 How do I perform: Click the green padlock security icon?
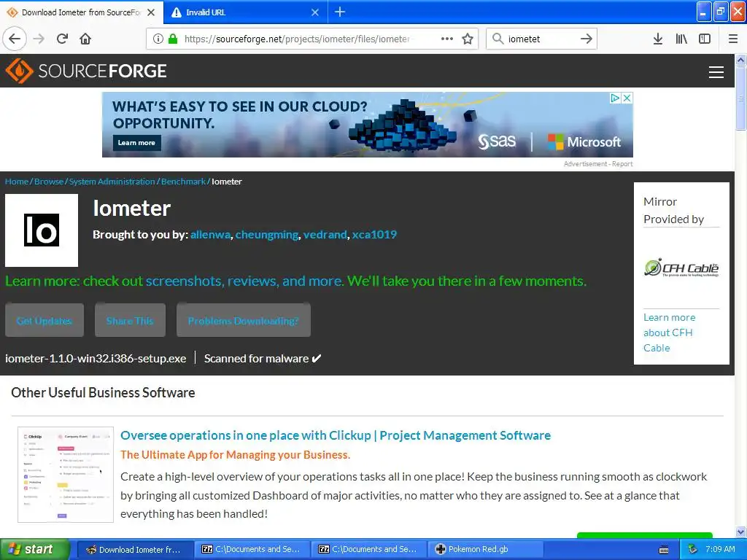(x=173, y=39)
